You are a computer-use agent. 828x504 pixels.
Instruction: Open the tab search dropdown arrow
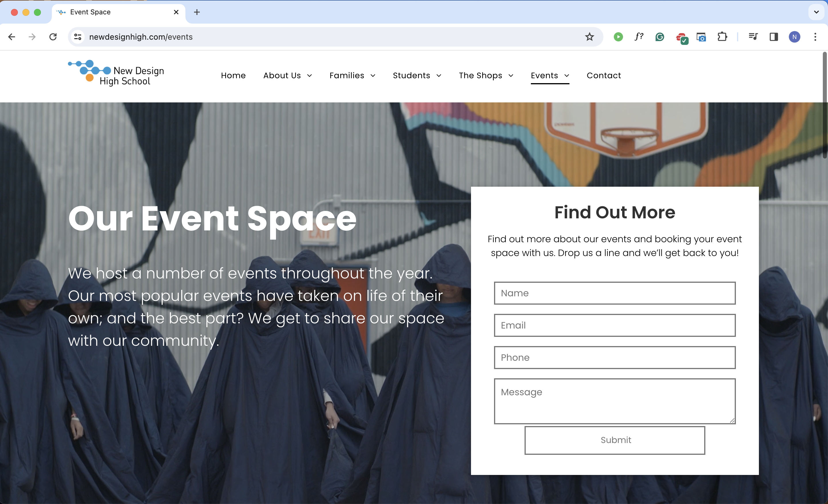pos(816,12)
